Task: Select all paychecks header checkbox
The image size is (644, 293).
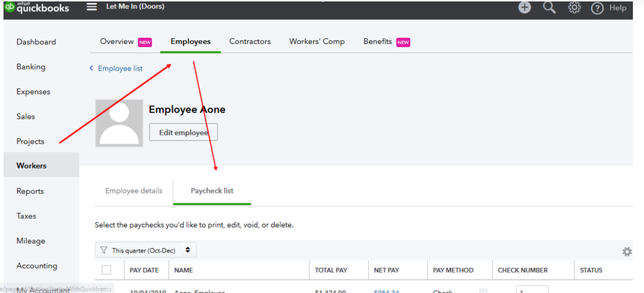Action: 106,270
